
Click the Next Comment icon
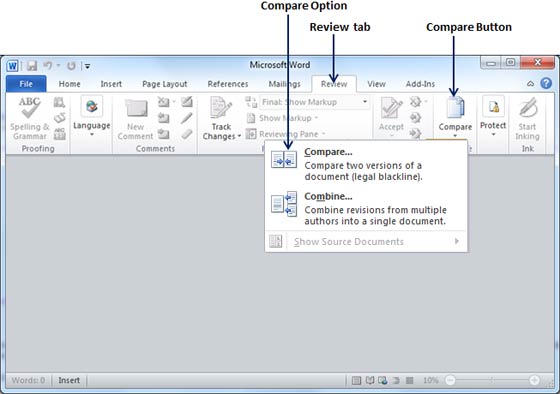tap(164, 134)
